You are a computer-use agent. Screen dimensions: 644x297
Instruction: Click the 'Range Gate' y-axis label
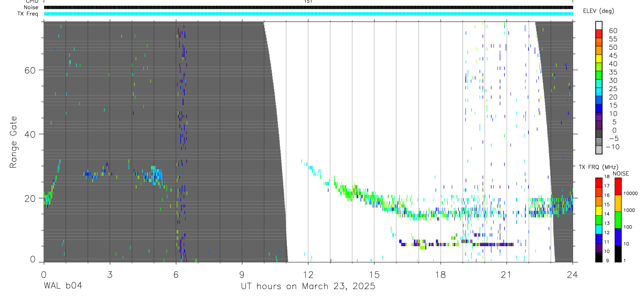coord(14,142)
